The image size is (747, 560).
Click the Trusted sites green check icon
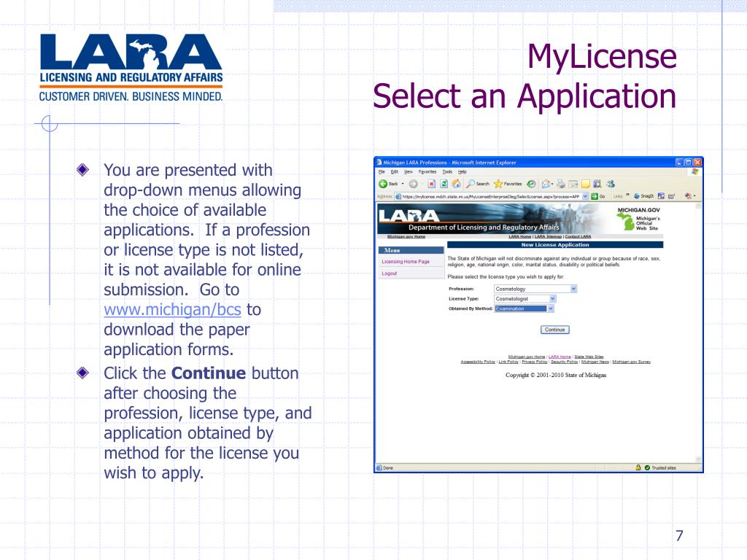pyautogui.click(x=647, y=467)
